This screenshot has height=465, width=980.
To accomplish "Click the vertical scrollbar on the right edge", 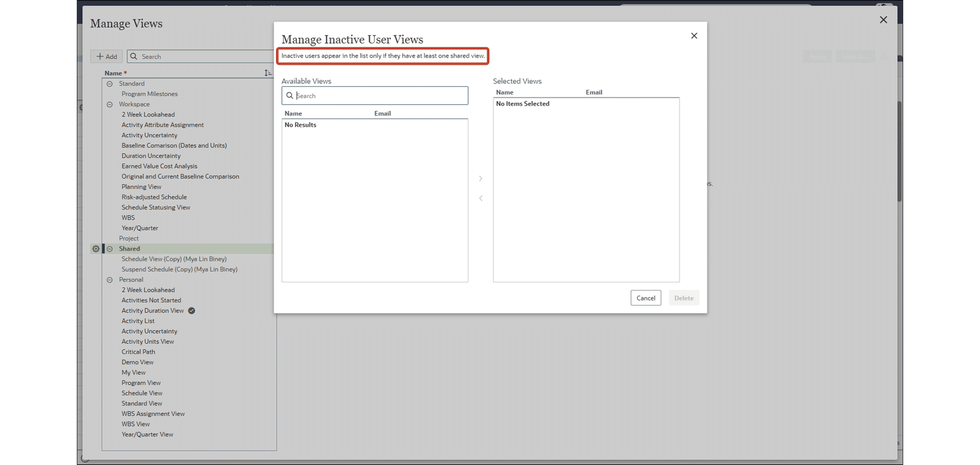I will point(900,152).
